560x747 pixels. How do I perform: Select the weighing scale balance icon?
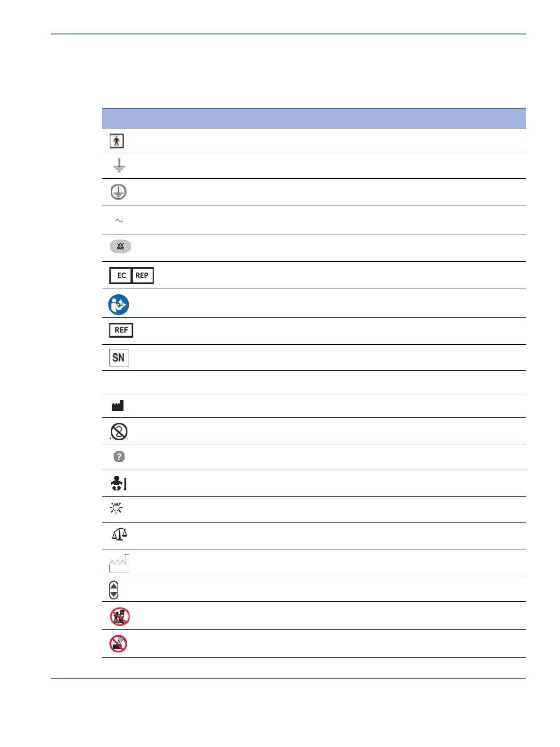119,534
